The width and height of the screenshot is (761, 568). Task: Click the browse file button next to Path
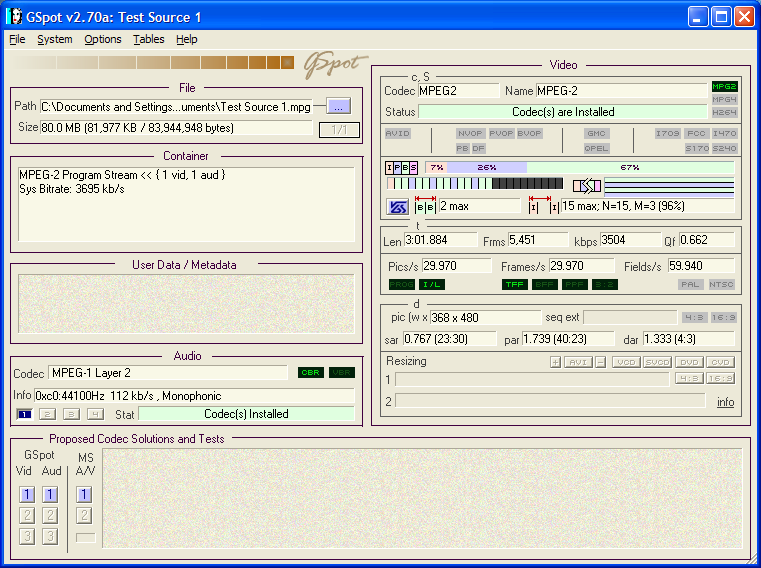[338, 106]
